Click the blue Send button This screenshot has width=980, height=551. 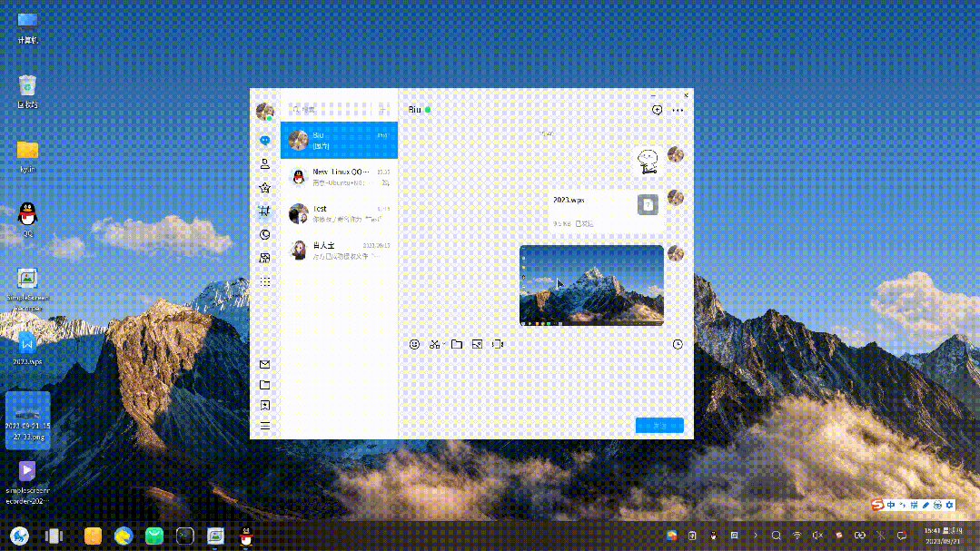pyautogui.click(x=659, y=426)
